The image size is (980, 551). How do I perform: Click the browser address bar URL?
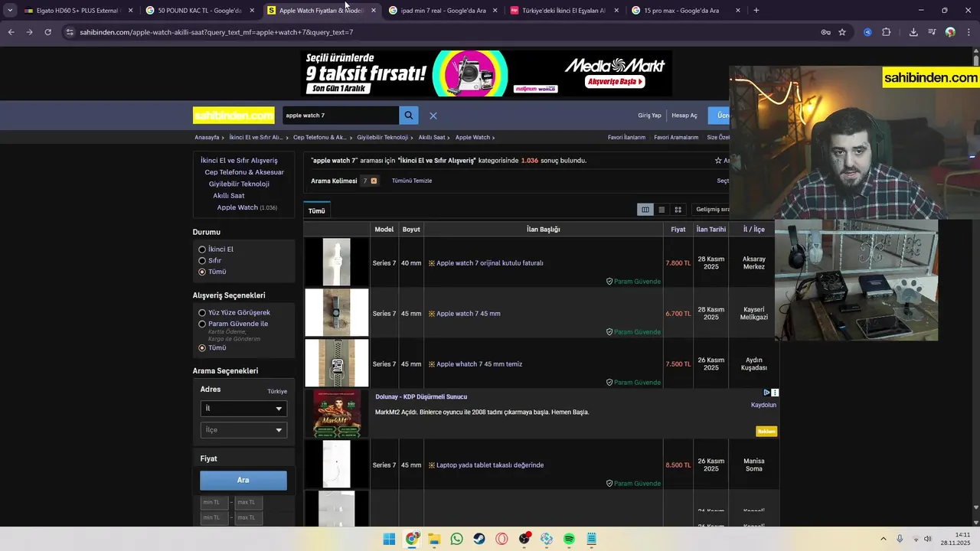click(217, 32)
